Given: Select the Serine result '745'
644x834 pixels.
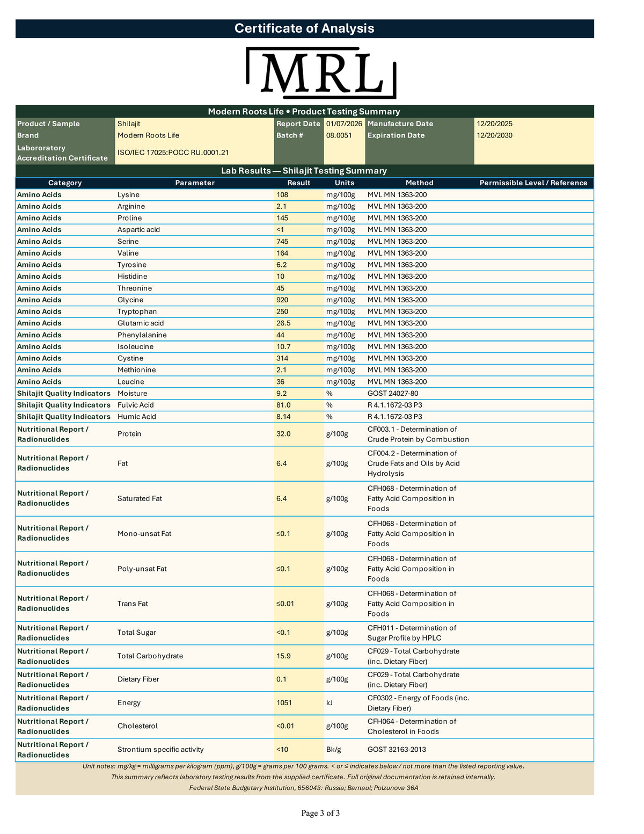Looking at the screenshot, I should (x=282, y=242).
